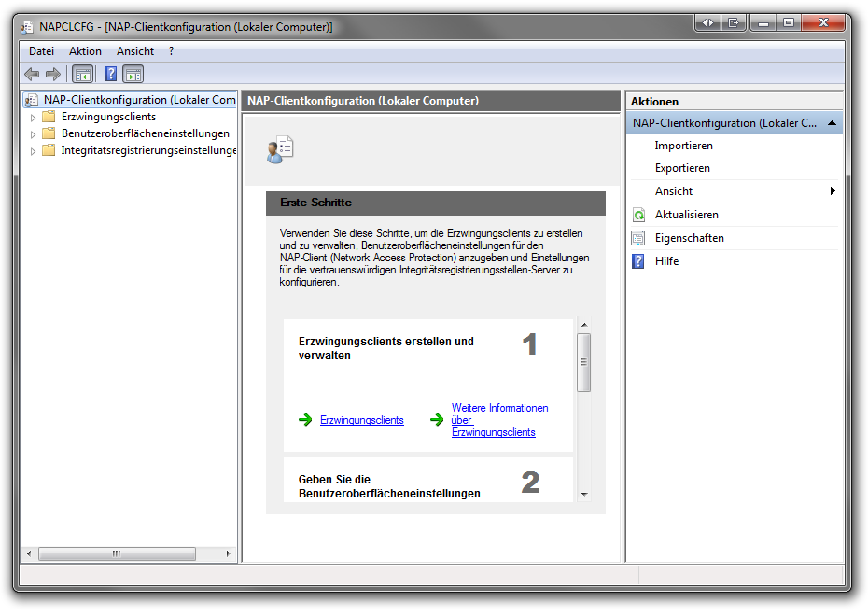Open the Aktion menu
The width and height of the screenshot is (868, 616).
(x=85, y=51)
